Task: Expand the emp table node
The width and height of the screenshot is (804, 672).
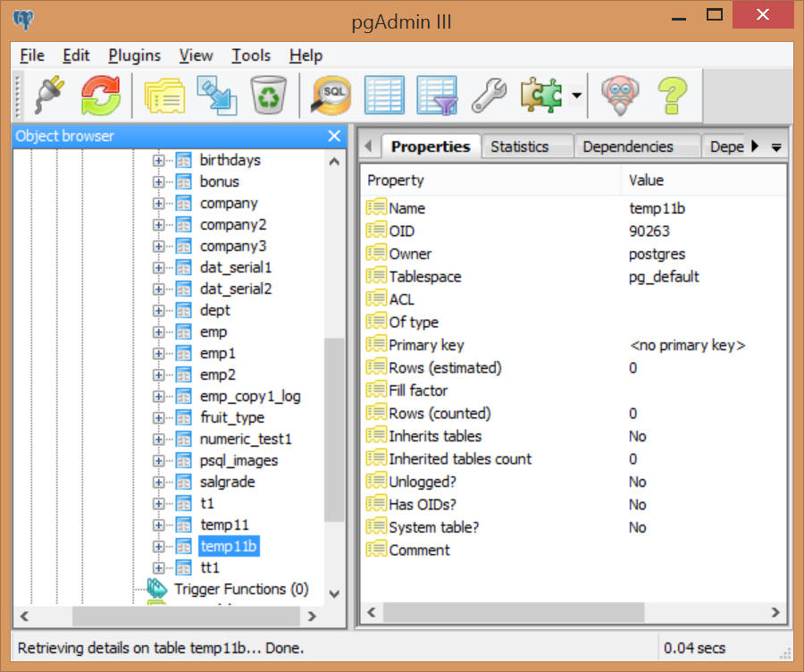Action: [x=158, y=332]
